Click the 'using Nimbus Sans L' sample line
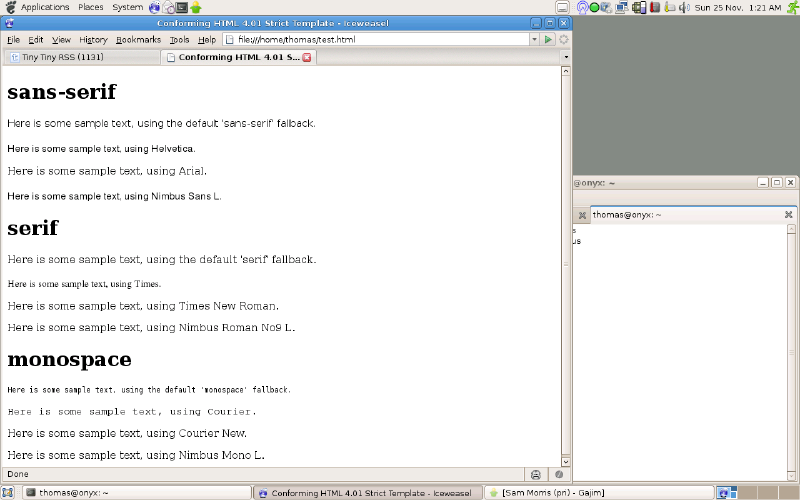800x500 pixels. click(x=114, y=196)
